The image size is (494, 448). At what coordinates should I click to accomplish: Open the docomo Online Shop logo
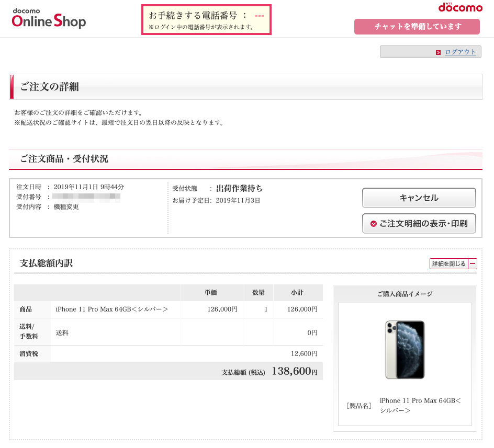point(49,19)
